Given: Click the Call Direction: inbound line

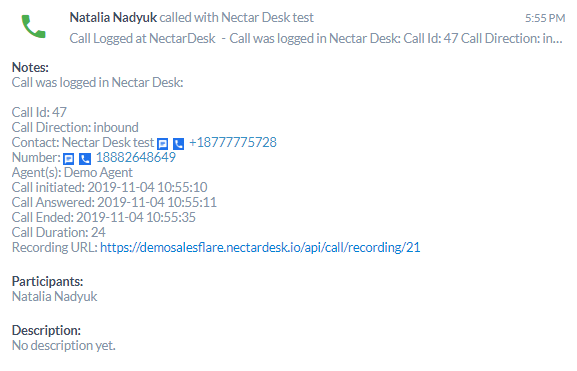Looking at the screenshot, I should [x=75, y=127].
